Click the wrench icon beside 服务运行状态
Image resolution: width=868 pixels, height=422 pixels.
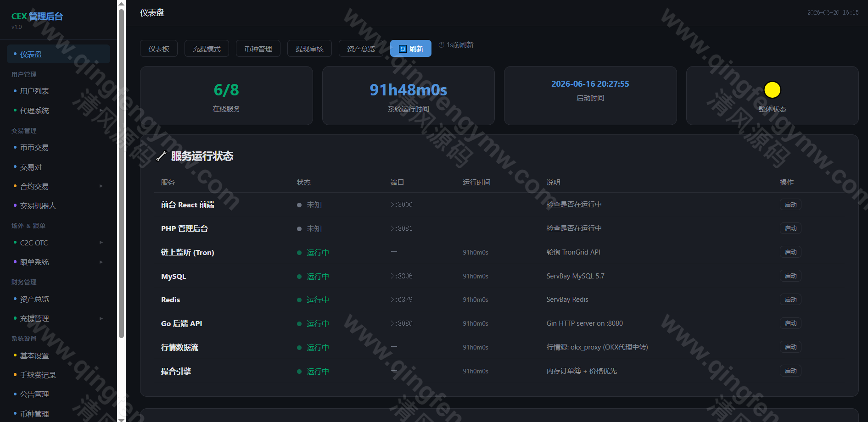(x=161, y=156)
